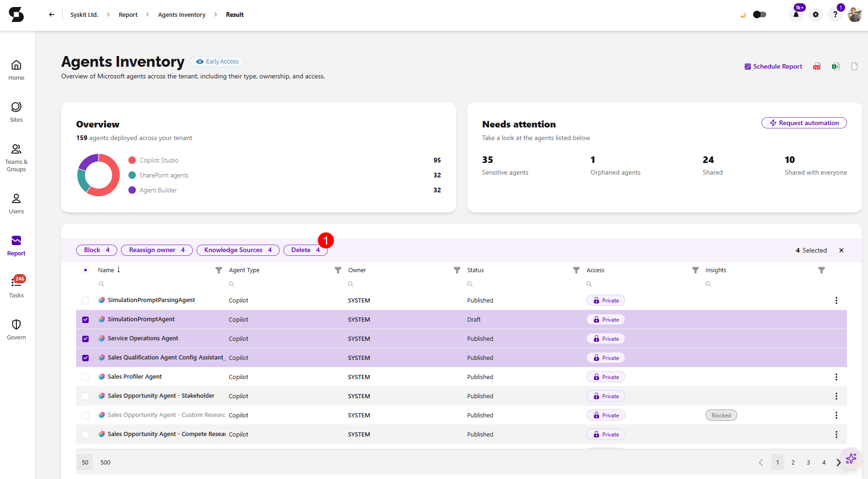Open the AI sparkle assistant button
Viewport: 868px width, 479px height.
(851, 458)
